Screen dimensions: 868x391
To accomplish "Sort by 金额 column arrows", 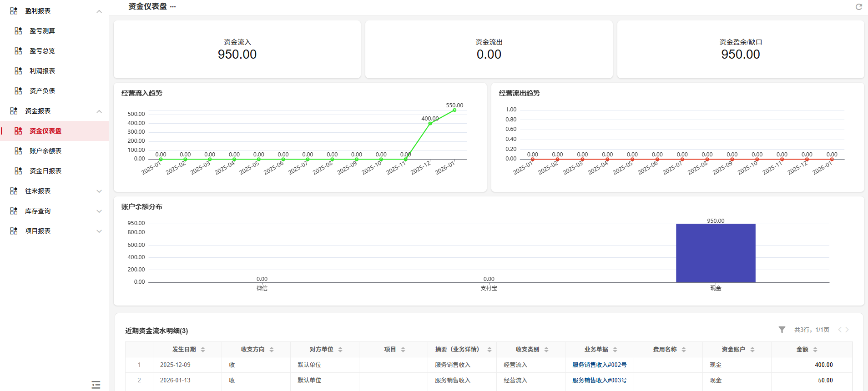I will click(815, 350).
